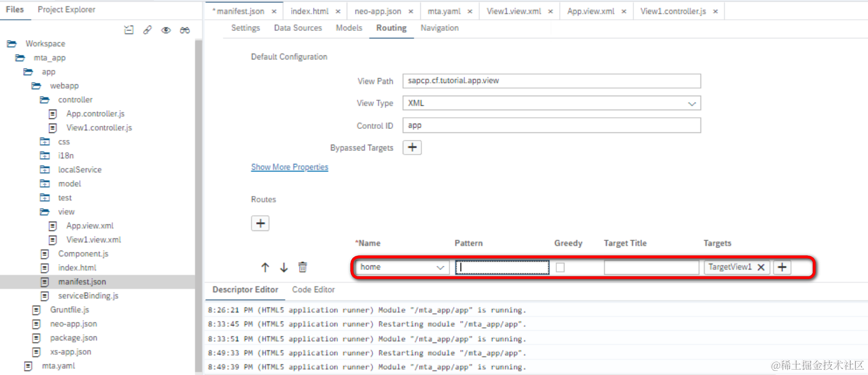Open the neo-app.json editor tab
The image size is (868, 375).
(x=378, y=11)
